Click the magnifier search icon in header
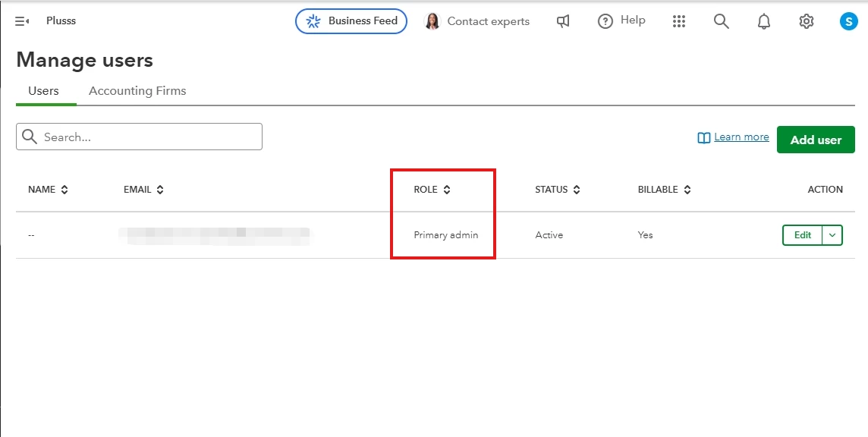This screenshot has width=868, height=437. (722, 21)
